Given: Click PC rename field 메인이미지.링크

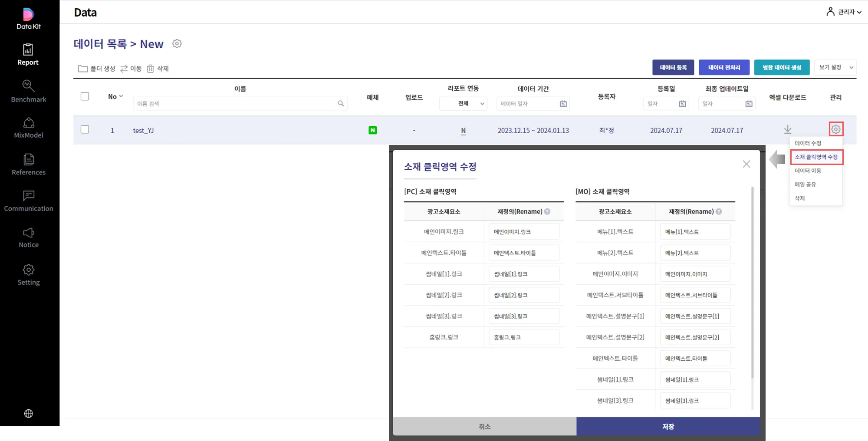Looking at the screenshot, I should [524, 232].
